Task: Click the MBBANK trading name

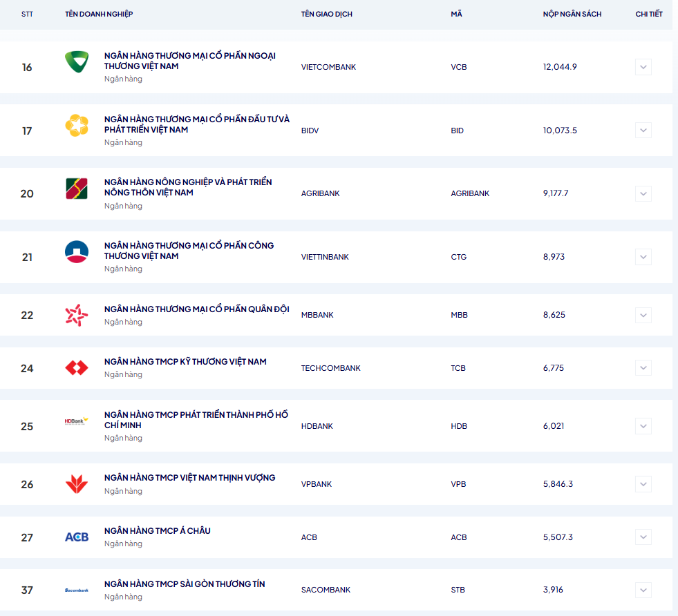Action: (317, 315)
